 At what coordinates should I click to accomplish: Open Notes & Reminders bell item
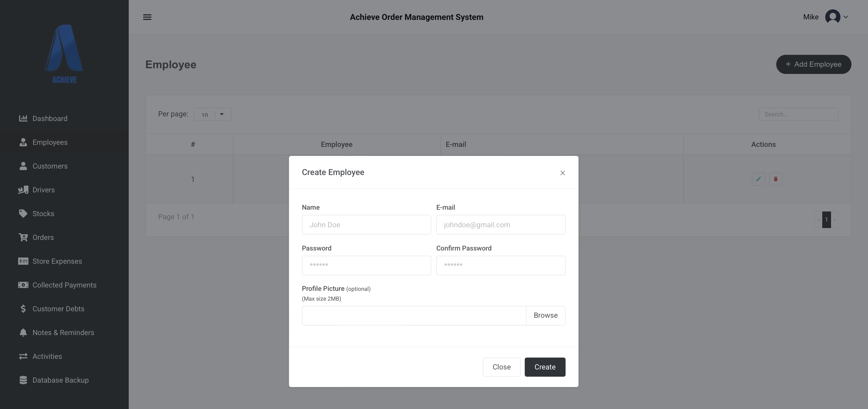point(63,333)
